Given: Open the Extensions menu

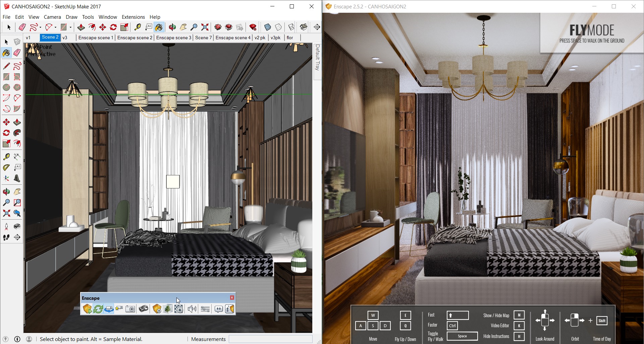Looking at the screenshot, I should (133, 17).
